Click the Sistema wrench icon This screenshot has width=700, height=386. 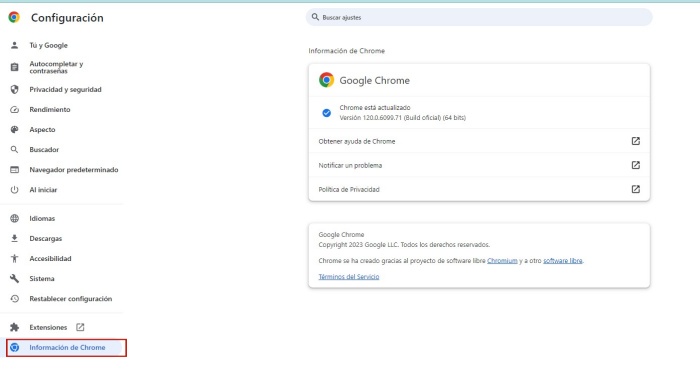click(15, 278)
